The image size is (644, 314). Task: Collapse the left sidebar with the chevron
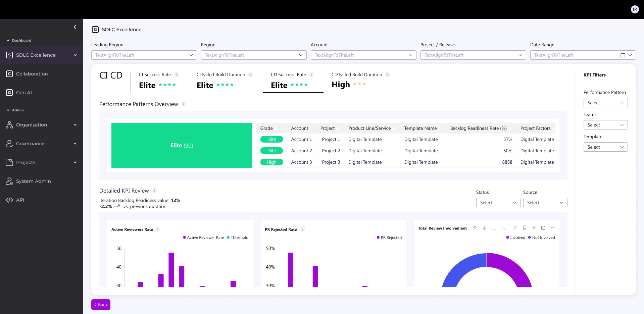[75, 27]
